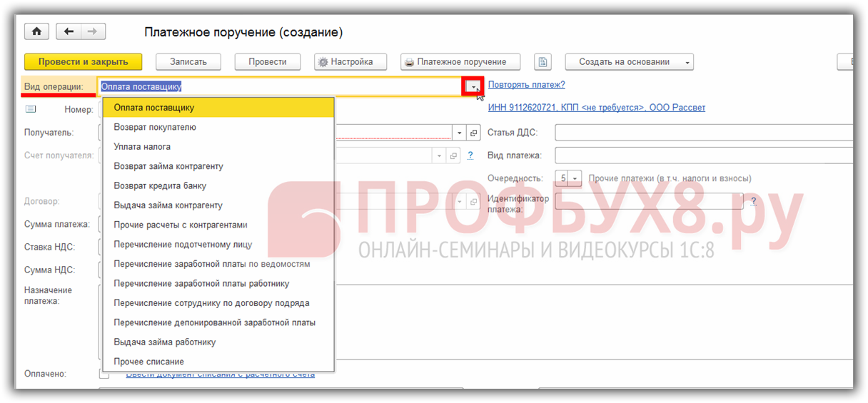Click the list icon left of Номер
The height and width of the screenshot is (403, 868).
pyautogui.click(x=31, y=109)
